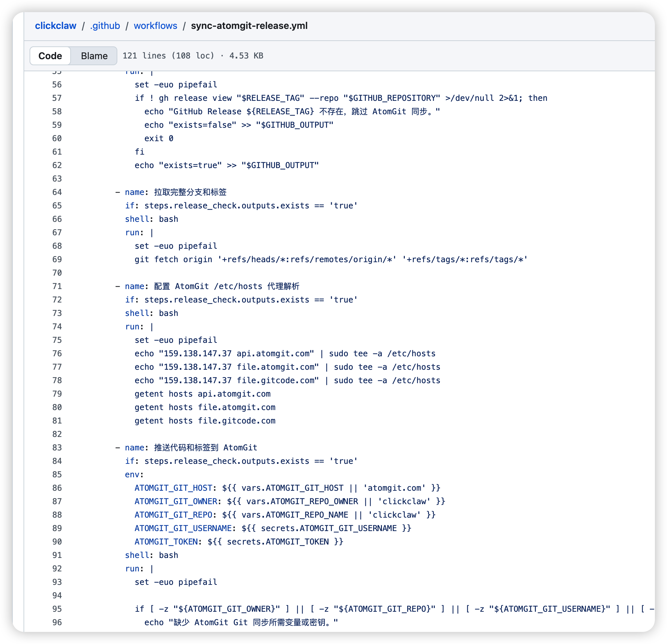This screenshot has width=667, height=644.
Task: Select line number 62
Action: coord(57,165)
